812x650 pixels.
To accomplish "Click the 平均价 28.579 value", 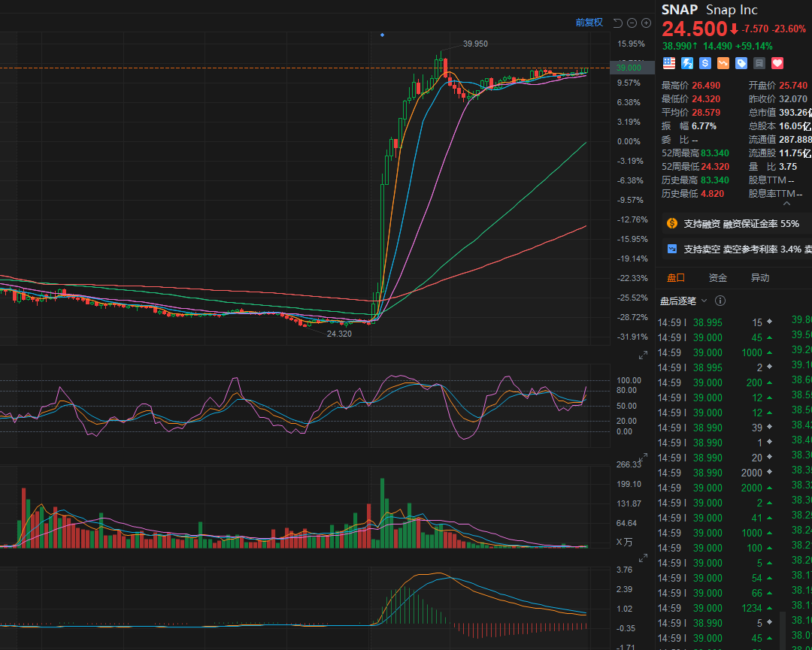I will click(x=706, y=112).
